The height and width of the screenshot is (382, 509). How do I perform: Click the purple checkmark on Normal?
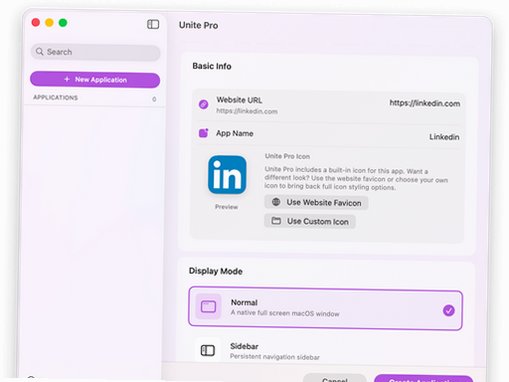[449, 310]
